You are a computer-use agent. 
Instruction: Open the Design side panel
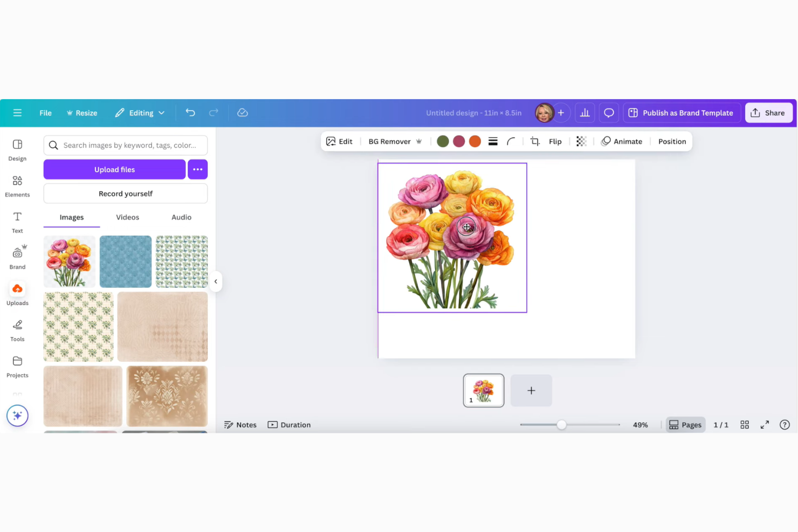click(17, 150)
